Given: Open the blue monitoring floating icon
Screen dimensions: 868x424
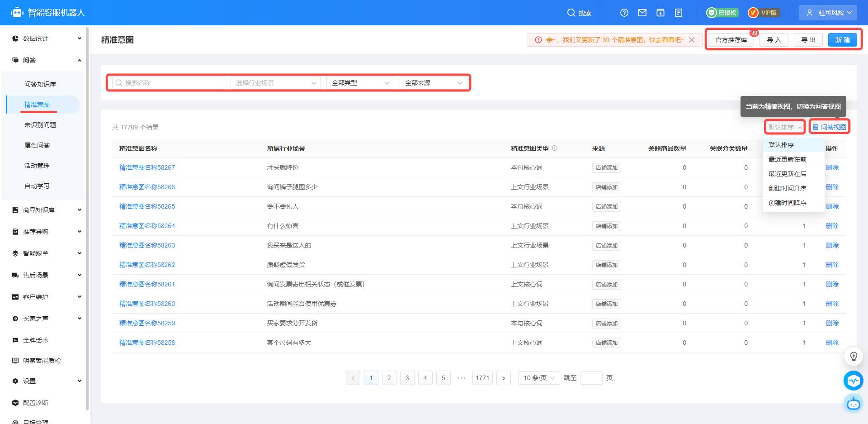Looking at the screenshot, I should [854, 381].
